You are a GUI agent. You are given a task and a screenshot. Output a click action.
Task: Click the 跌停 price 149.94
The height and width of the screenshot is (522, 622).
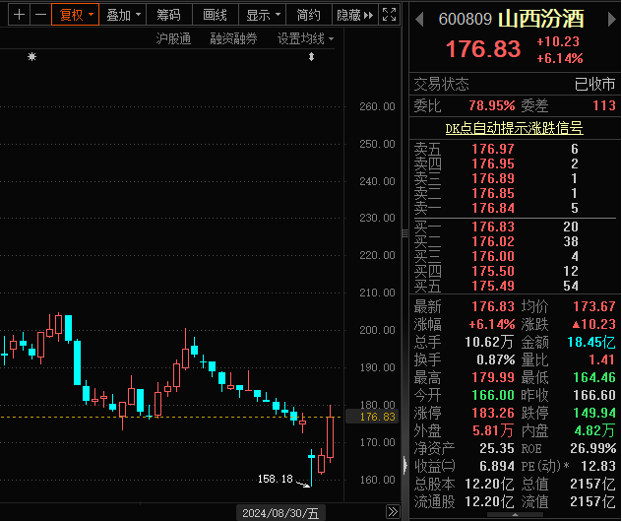[x=594, y=413]
